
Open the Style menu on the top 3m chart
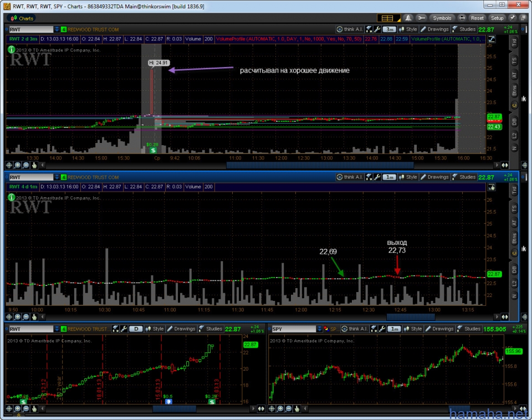(x=408, y=29)
